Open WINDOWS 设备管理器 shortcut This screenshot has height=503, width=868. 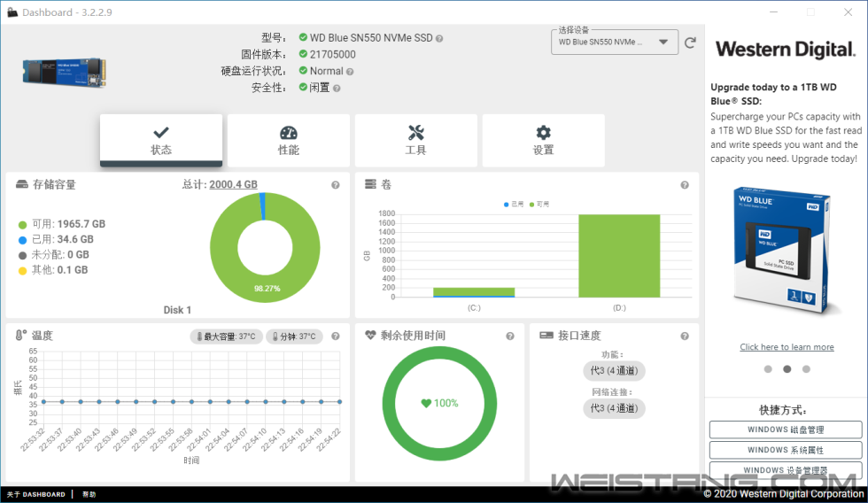(x=786, y=470)
